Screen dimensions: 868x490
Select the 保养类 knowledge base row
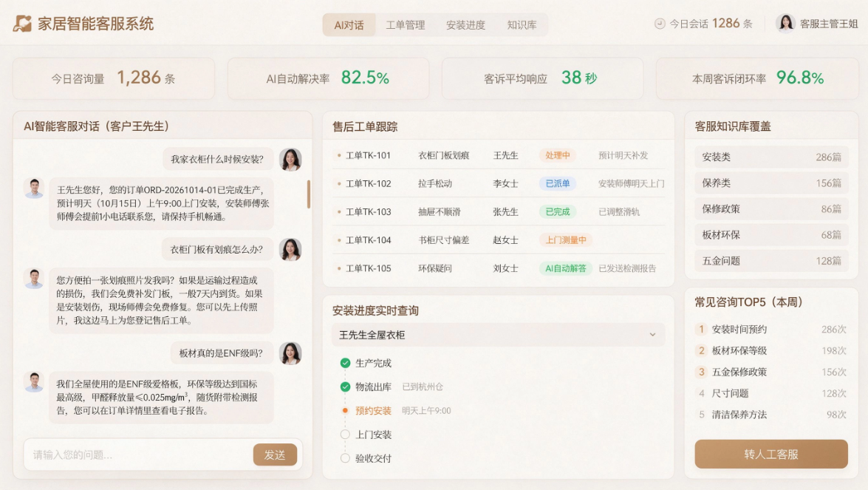[771, 183]
